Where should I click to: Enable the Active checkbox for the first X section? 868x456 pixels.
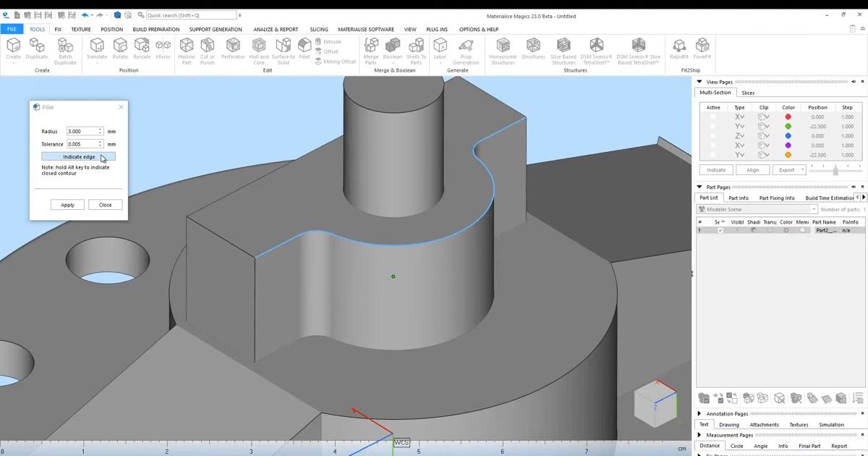tap(713, 117)
